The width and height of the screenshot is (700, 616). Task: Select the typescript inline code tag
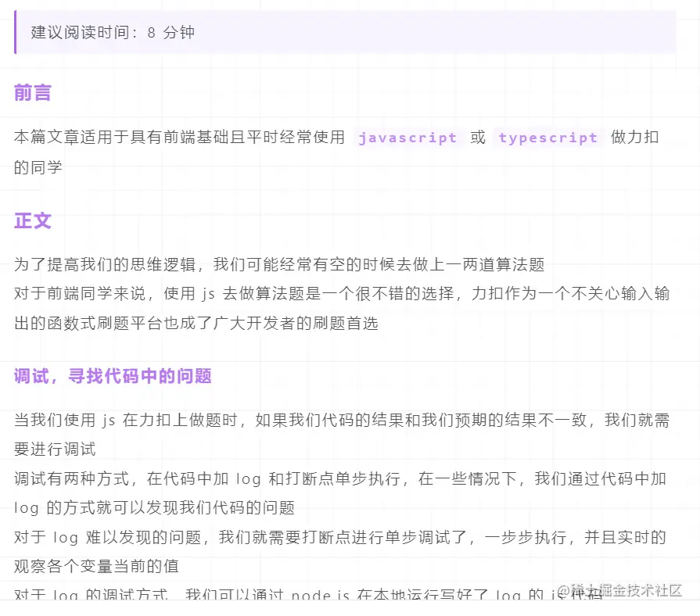pos(547,138)
